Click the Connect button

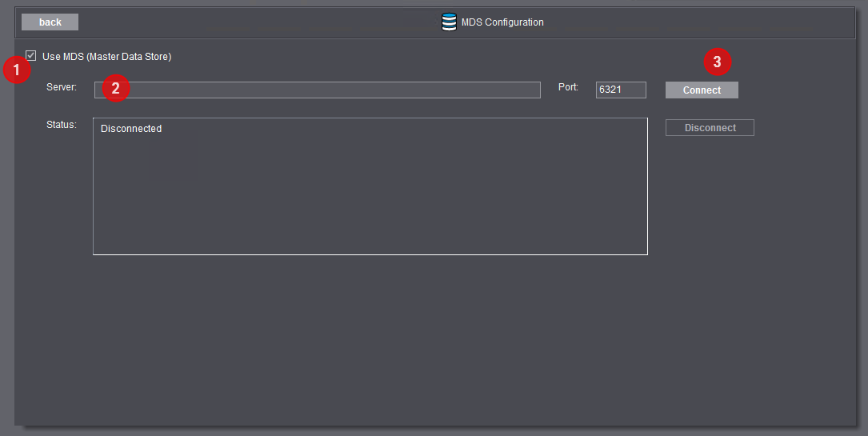coord(702,90)
